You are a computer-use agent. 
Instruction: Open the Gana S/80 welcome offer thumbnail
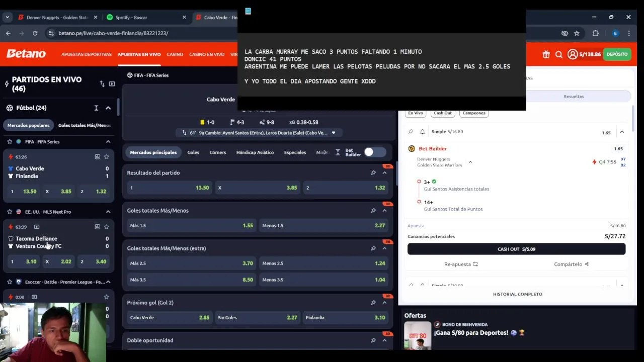418,335
